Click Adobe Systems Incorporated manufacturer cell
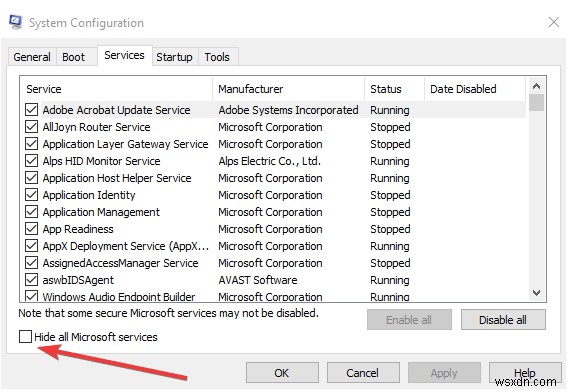This screenshot has height=392, width=568. [x=288, y=110]
